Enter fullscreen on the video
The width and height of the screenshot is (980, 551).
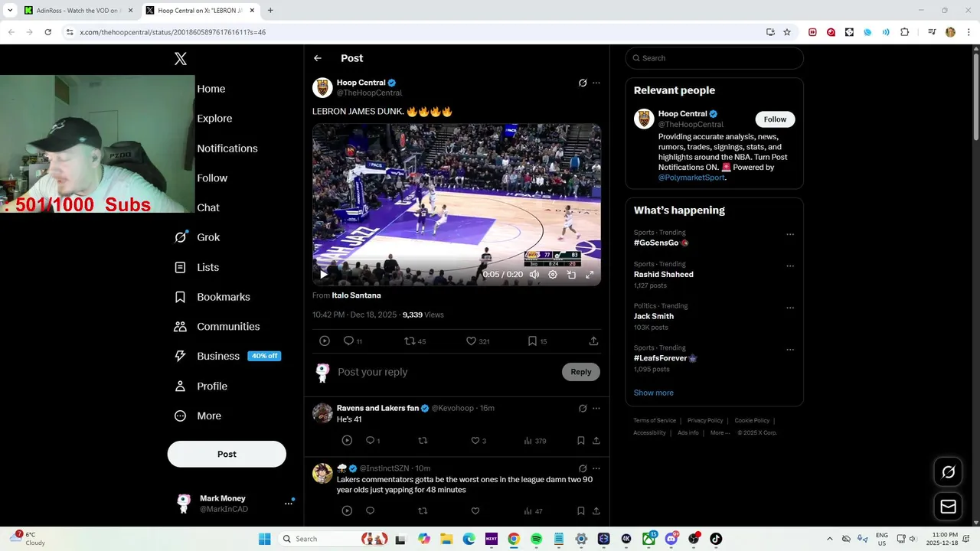pyautogui.click(x=590, y=274)
